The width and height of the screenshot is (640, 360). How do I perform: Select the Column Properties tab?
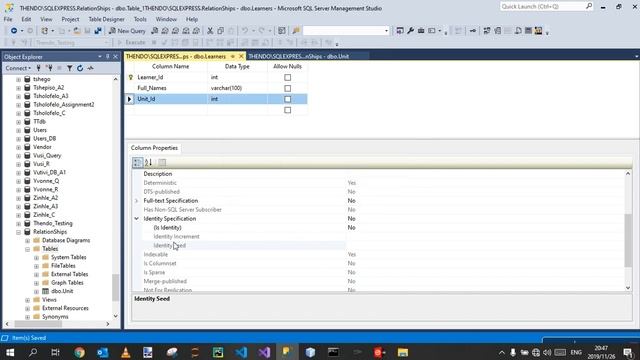154,148
